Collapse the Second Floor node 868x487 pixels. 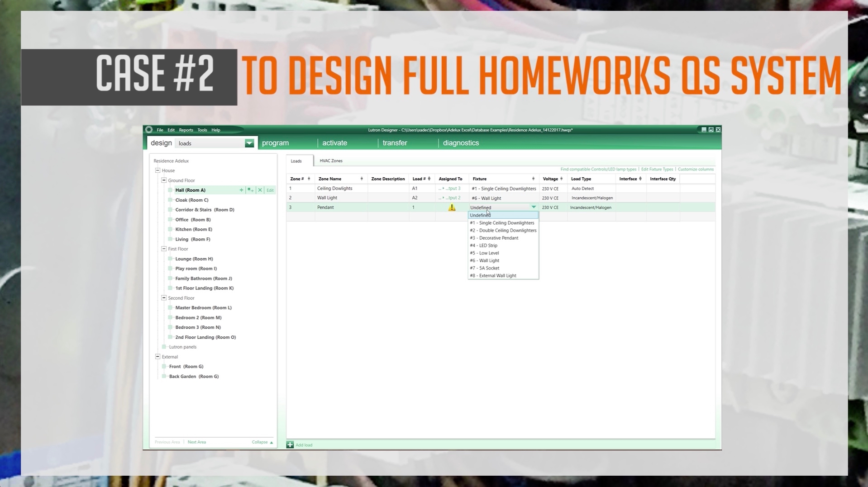coord(164,298)
